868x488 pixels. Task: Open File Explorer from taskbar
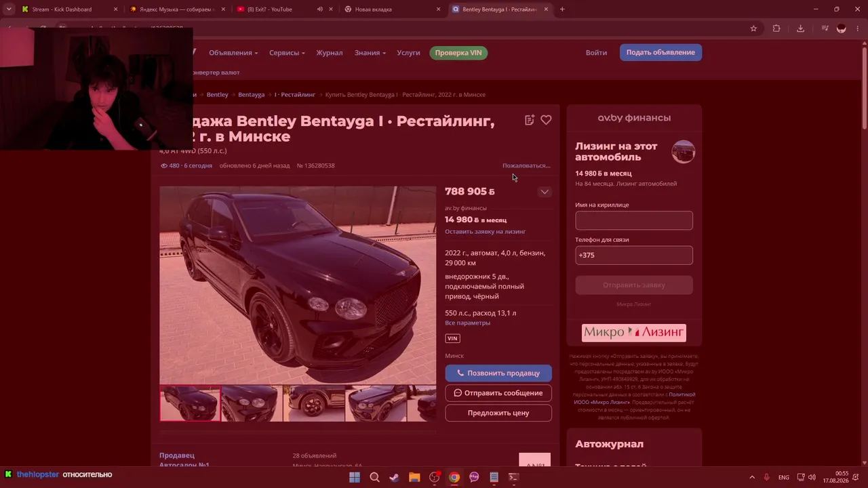(414, 477)
